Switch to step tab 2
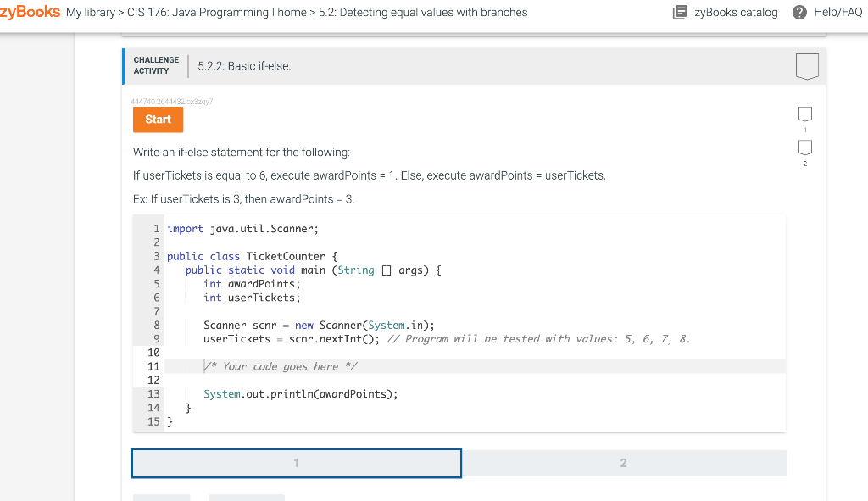The height and width of the screenshot is (501, 868). point(623,463)
